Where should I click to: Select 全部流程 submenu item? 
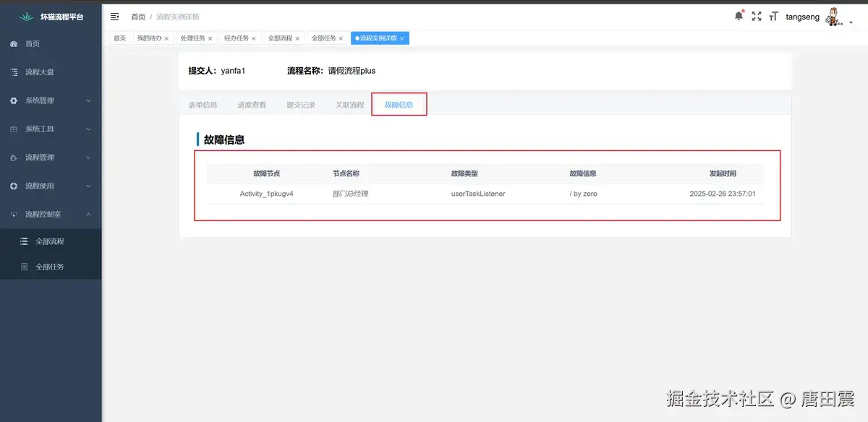coord(51,241)
